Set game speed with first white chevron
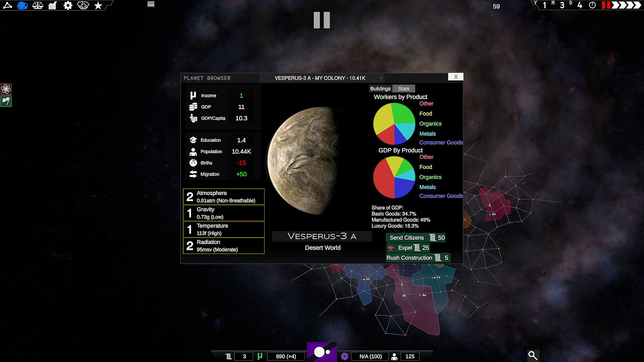 [615, 5]
